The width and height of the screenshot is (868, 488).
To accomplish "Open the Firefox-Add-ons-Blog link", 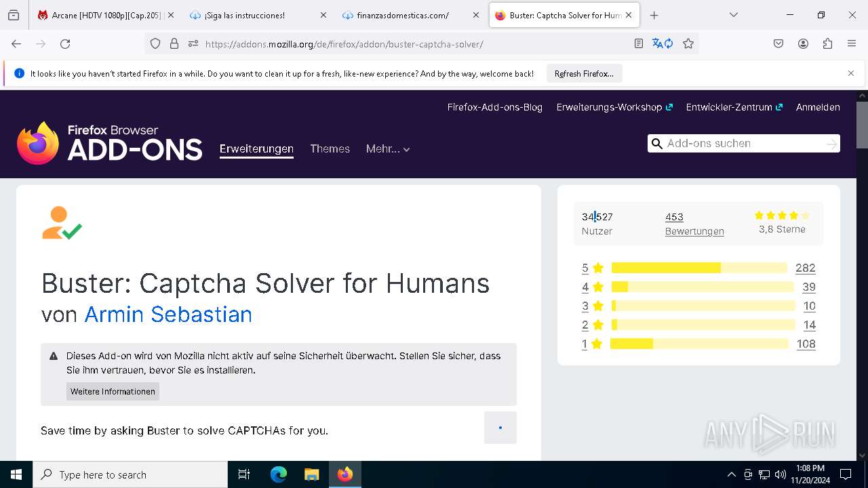I will [495, 107].
